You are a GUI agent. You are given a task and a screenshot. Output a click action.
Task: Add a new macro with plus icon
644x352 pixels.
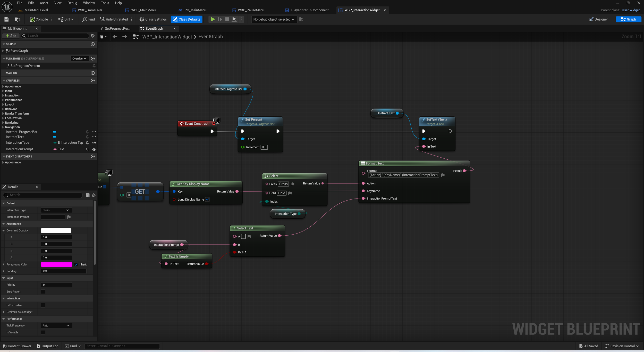pyautogui.click(x=93, y=73)
